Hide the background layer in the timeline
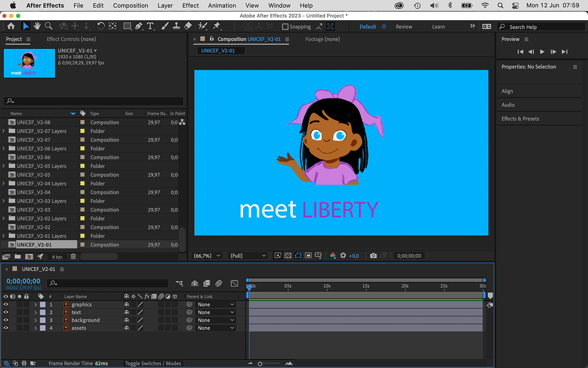The width and height of the screenshot is (588, 368). (x=6, y=320)
